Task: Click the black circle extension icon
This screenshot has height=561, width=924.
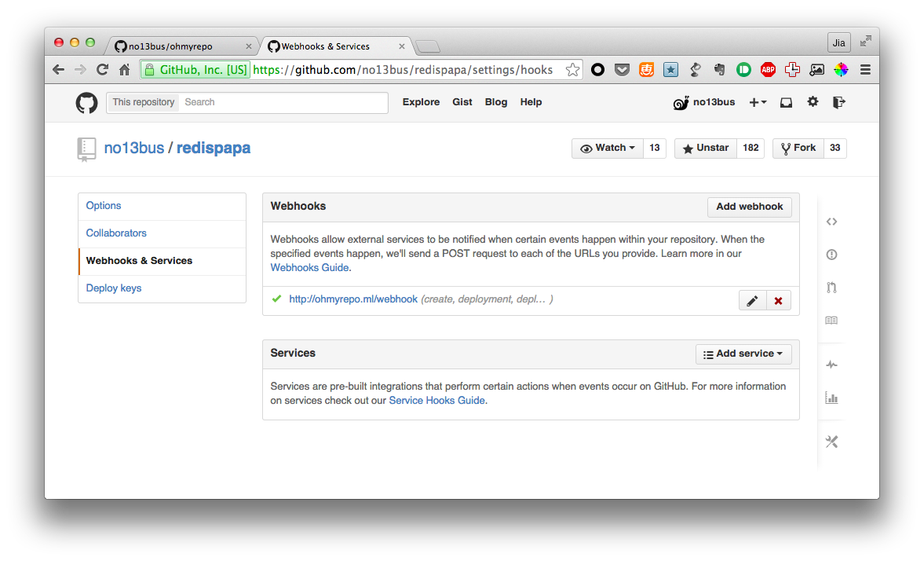Action: (597, 70)
